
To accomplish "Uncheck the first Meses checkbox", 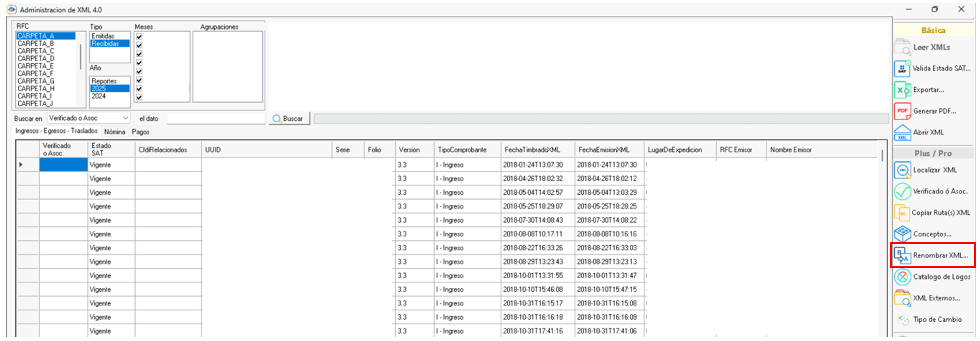I will click(139, 37).
